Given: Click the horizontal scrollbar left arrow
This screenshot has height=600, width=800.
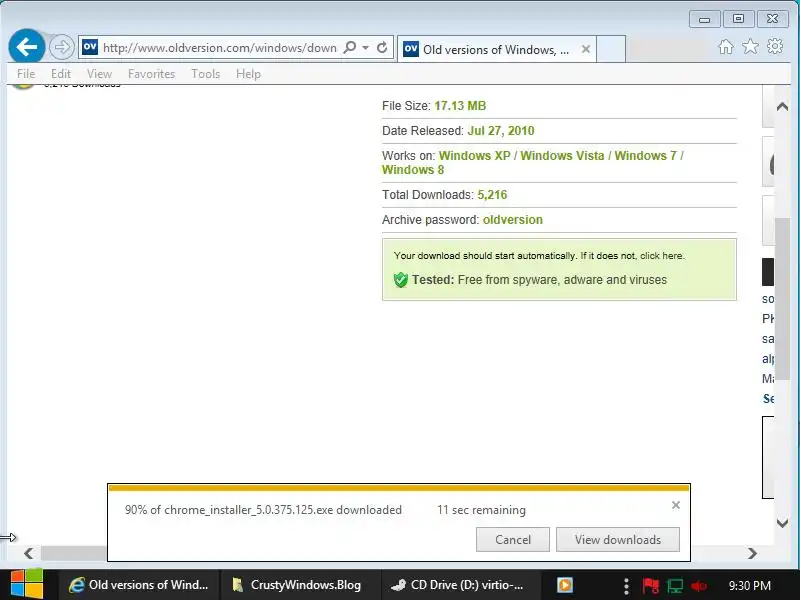Looking at the screenshot, I should point(29,553).
